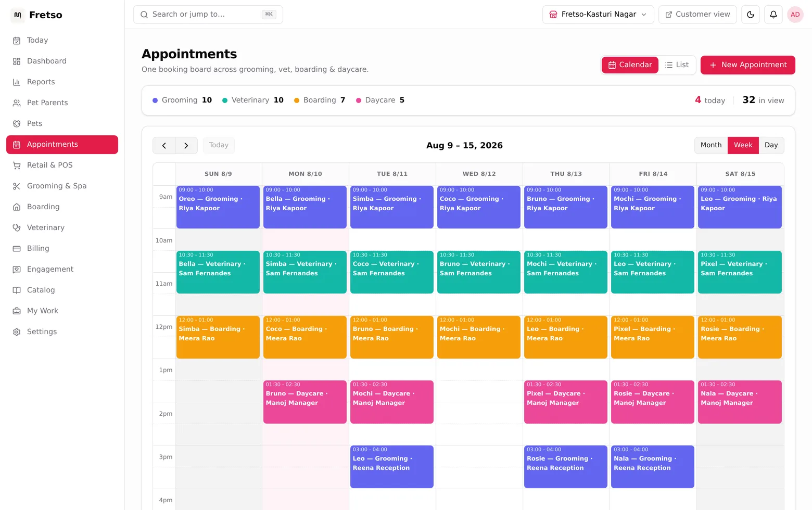This screenshot has width=812, height=510.
Task: Open Mochi Daycare appointment on Tuesday
Action: tap(392, 402)
